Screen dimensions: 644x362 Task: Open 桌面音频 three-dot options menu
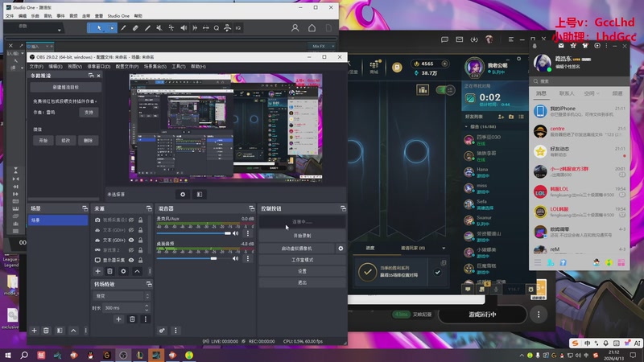[247, 258]
